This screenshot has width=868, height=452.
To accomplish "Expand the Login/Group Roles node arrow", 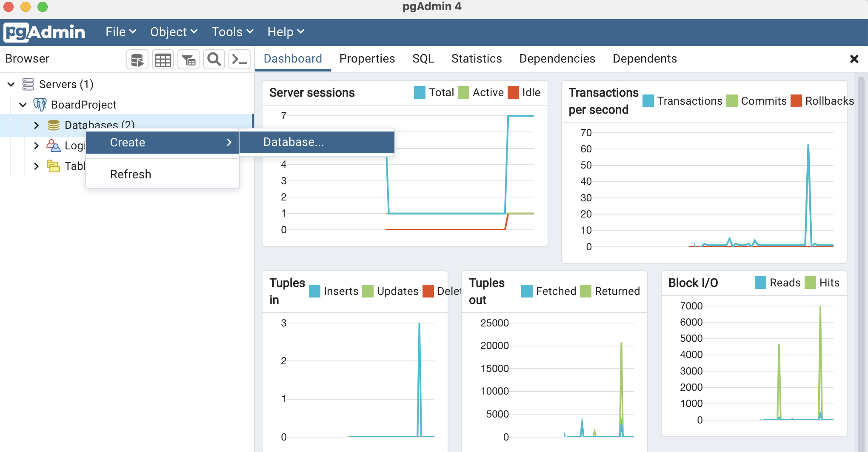I will click(36, 146).
